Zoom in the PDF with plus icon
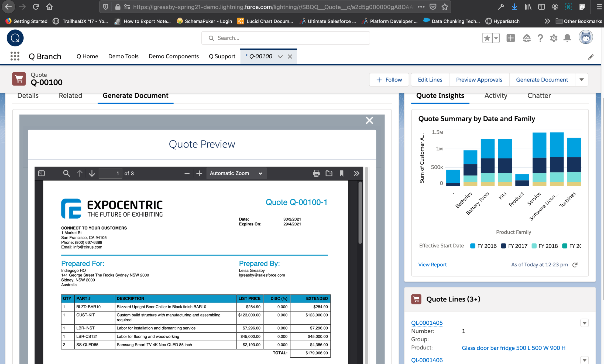Viewport: 604px width, 364px height. coord(199,173)
